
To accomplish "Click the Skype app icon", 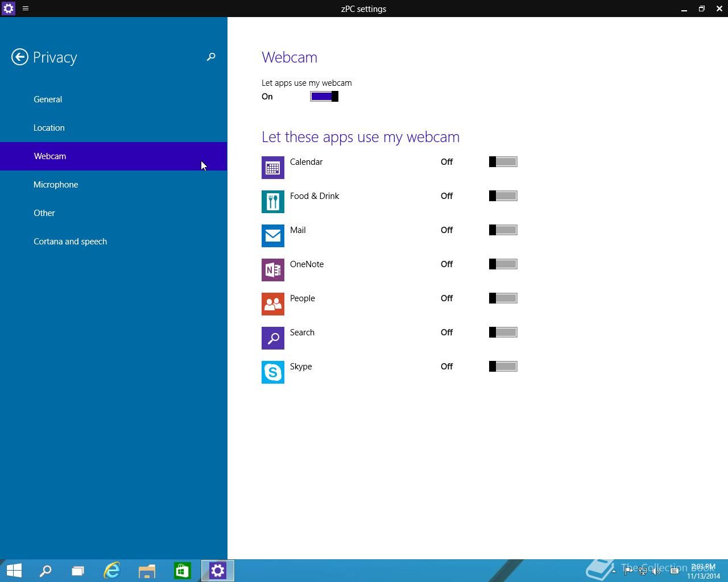I will [x=273, y=372].
